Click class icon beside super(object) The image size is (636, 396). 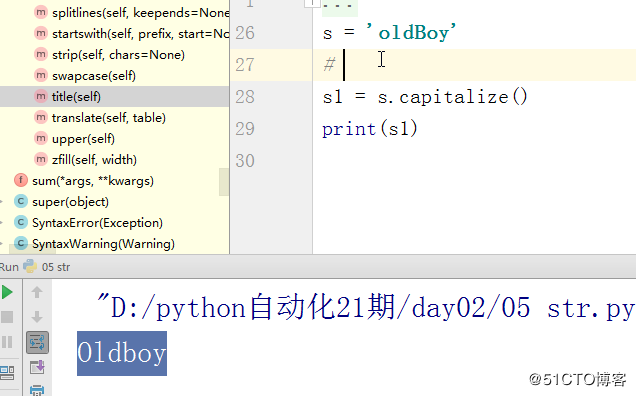21,201
